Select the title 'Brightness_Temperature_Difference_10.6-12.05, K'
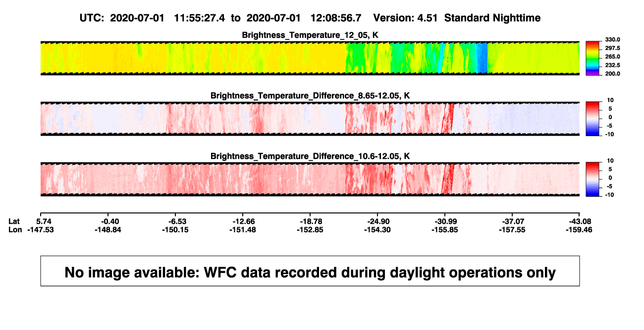Viewport: 644px width, 330px height. pos(310,156)
